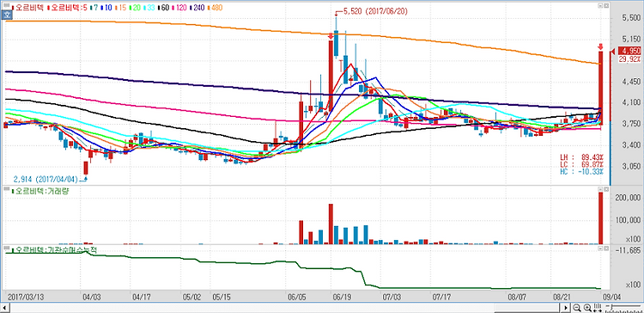The height and width of the screenshot is (313, 644).
Task: Click the 3,050 price axis label
Action: click(631, 167)
